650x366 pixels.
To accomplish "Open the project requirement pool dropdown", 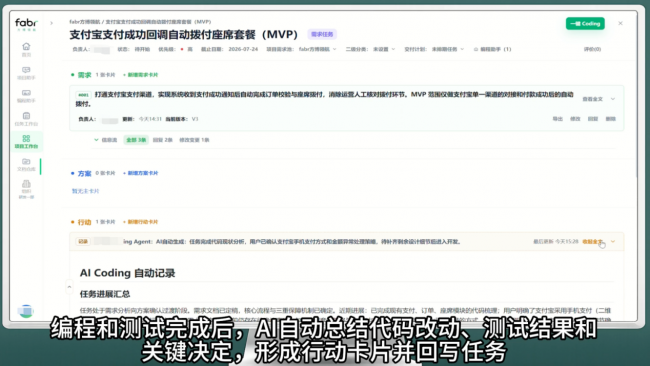I will 318,49.
